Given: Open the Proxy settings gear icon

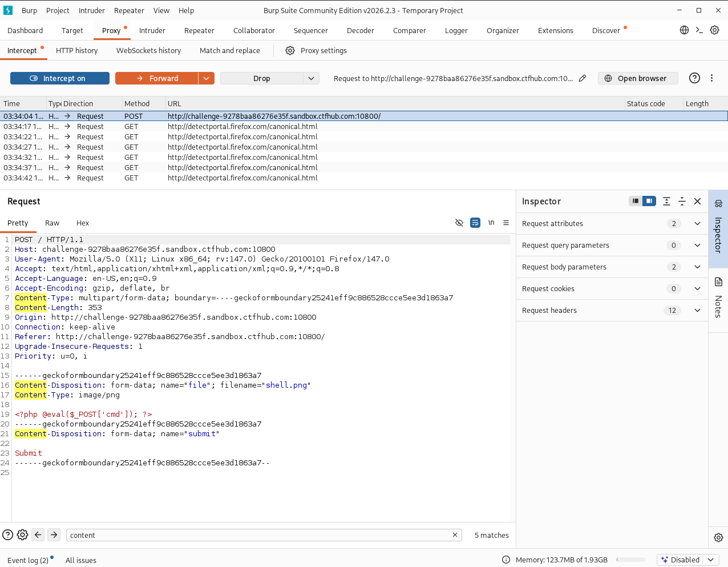Looking at the screenshot, I should 290,51.
